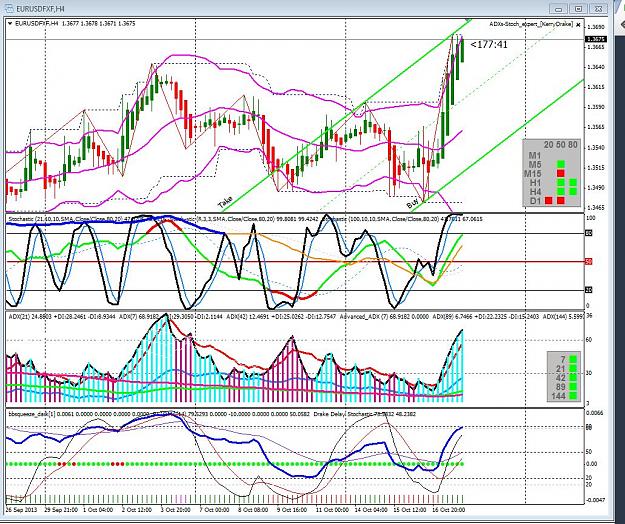Click price scale value 1.3590
The height and width of the screenshot is (524, 625).
coord(596,107)
